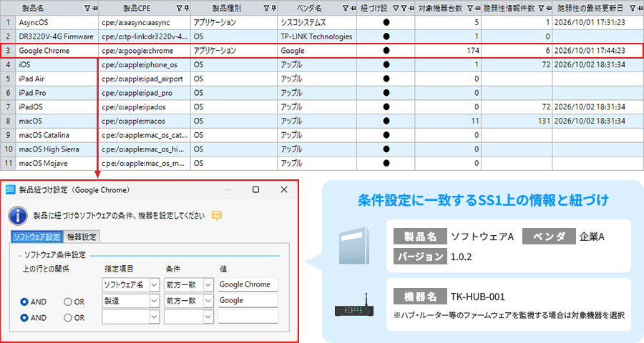The image size is (644, 343).
Task: Click the linking dot in the Google Chrome row
Action: point(386,51)
